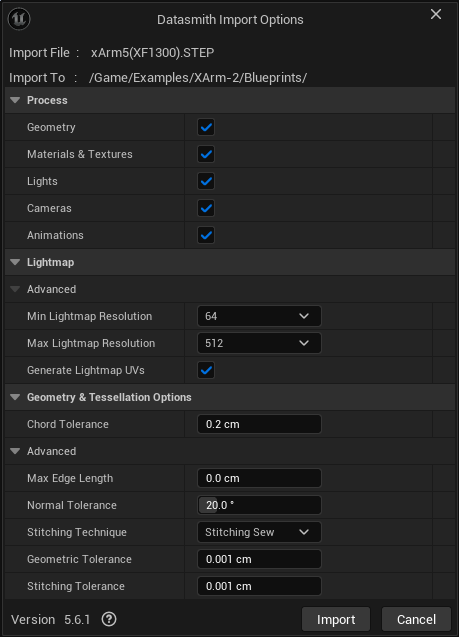Collapse Geometry & Tessellation Options section
The width and height of the screenshot is (459, 637).
pyautogui.click(x=15, y=397)
